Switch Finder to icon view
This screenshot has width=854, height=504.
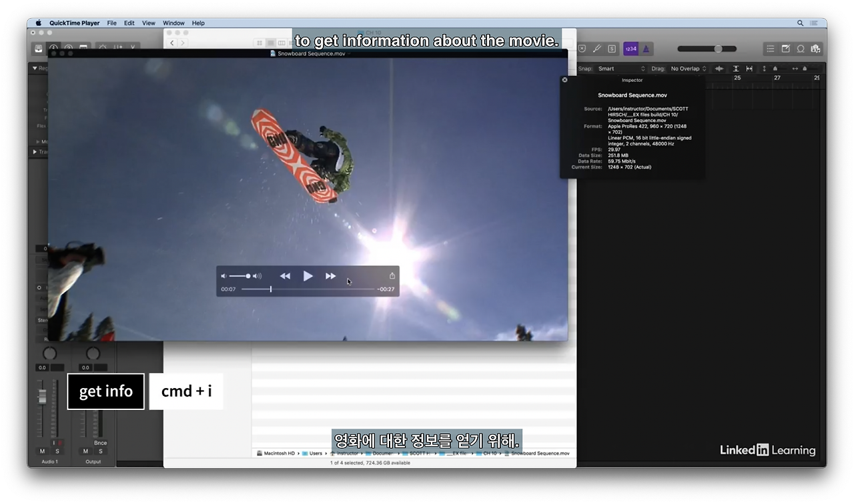pyautogui.click(x=260, y=43)
